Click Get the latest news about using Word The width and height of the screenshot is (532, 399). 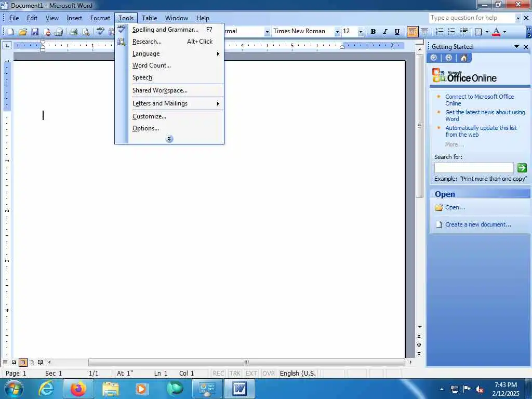pos(485,116)
